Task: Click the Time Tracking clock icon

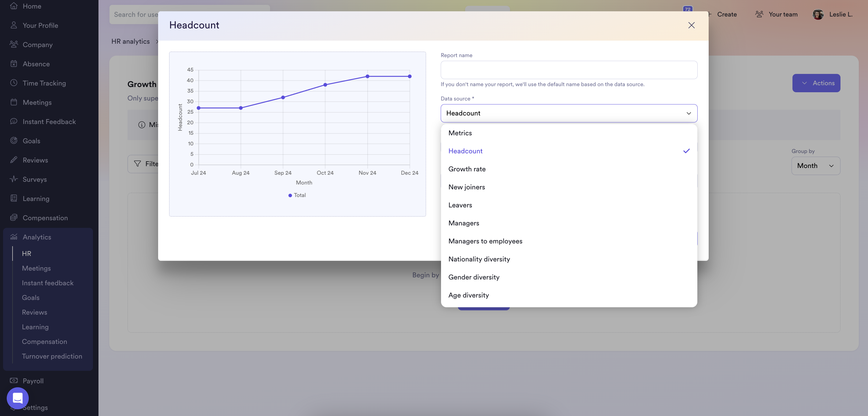Action: pos(14,83)
